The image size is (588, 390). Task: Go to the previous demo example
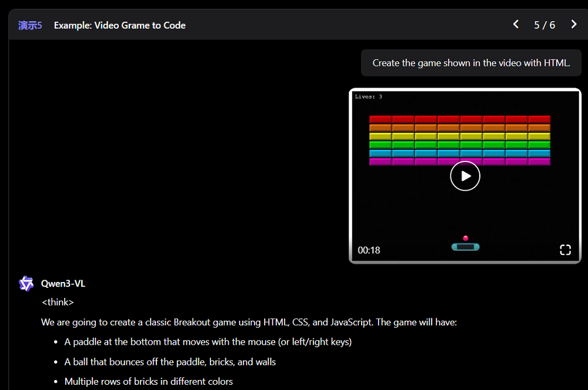516,25
